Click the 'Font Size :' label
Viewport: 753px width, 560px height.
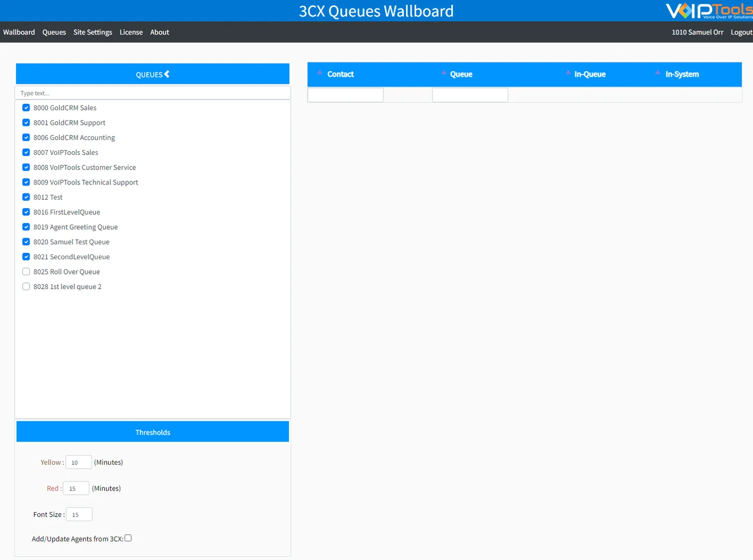[x=49, y=514]
